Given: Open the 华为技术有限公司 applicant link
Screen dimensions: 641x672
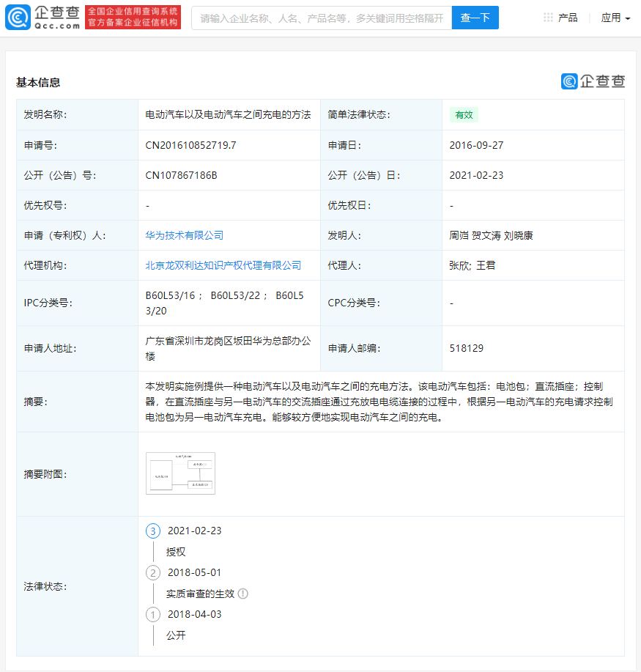Looking at the screenshot, I should pyautogui.click(x=185, y=235).
